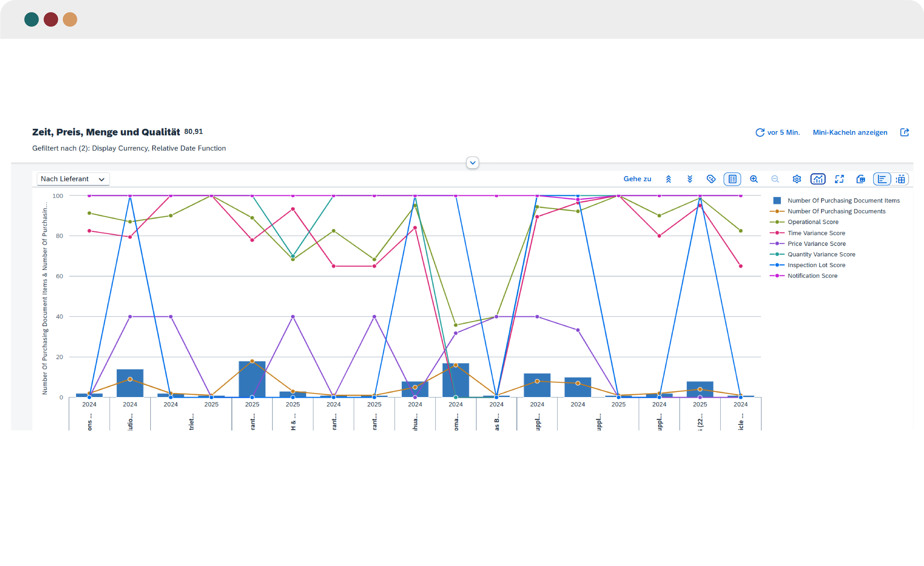Switch to table view toggle

900,179
